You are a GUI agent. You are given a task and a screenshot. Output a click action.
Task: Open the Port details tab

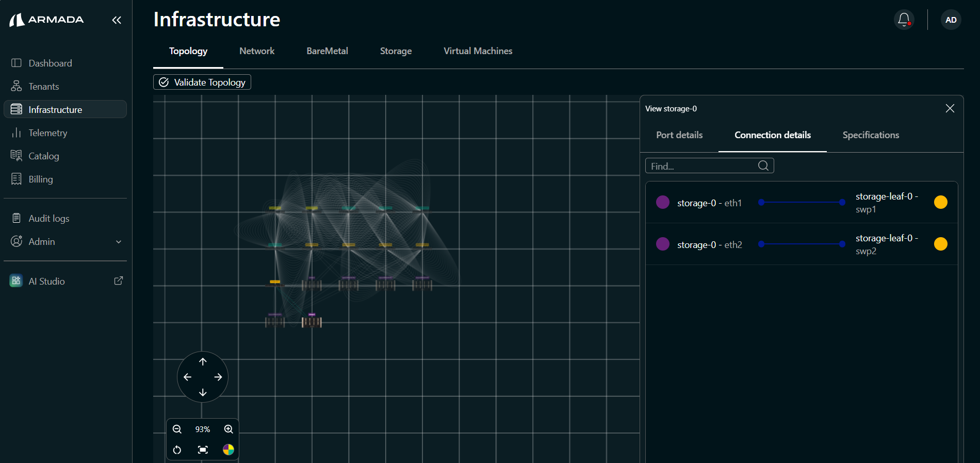tap(679, 135)
